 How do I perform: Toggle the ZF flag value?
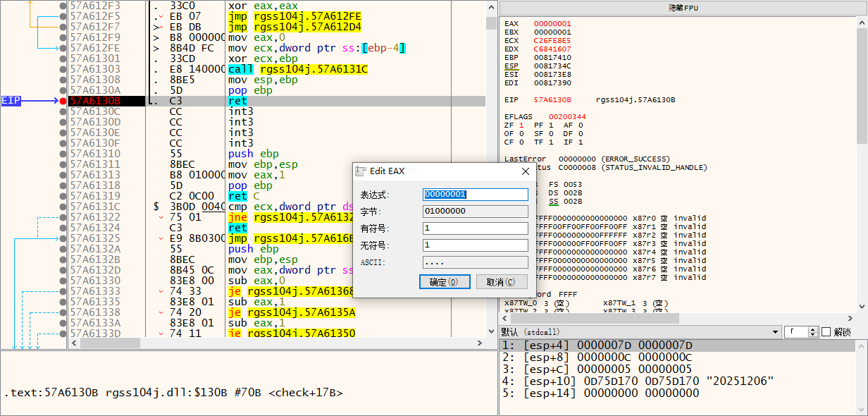click(x=521, y=125)
